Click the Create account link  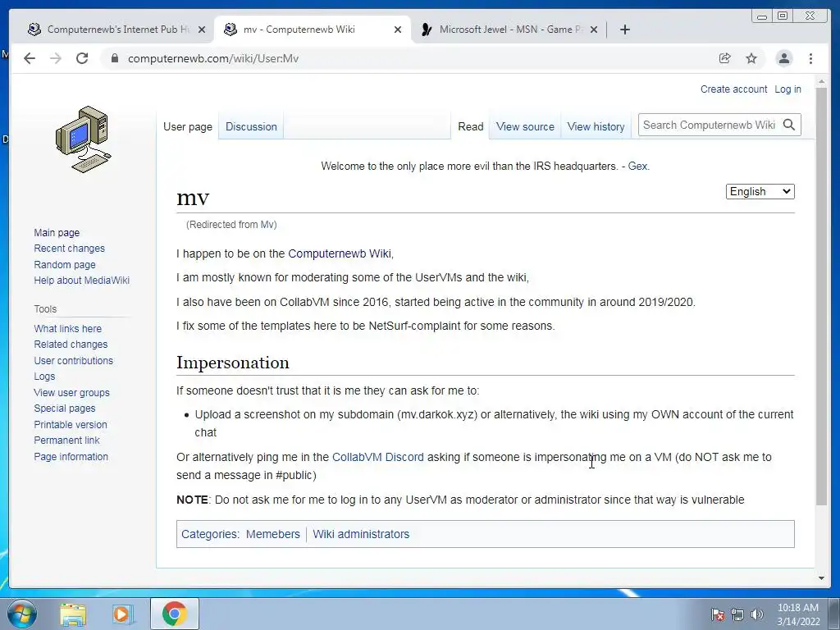(733, 89)
